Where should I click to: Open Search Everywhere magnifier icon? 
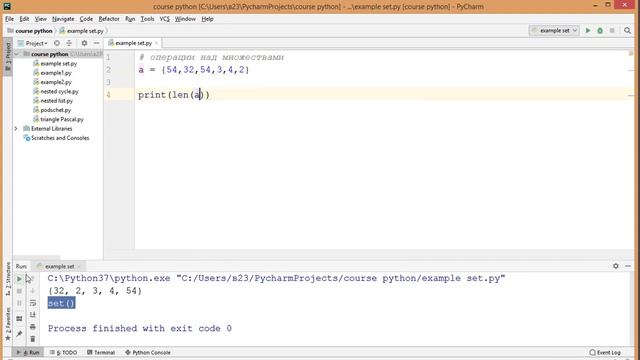coord(627,31)
